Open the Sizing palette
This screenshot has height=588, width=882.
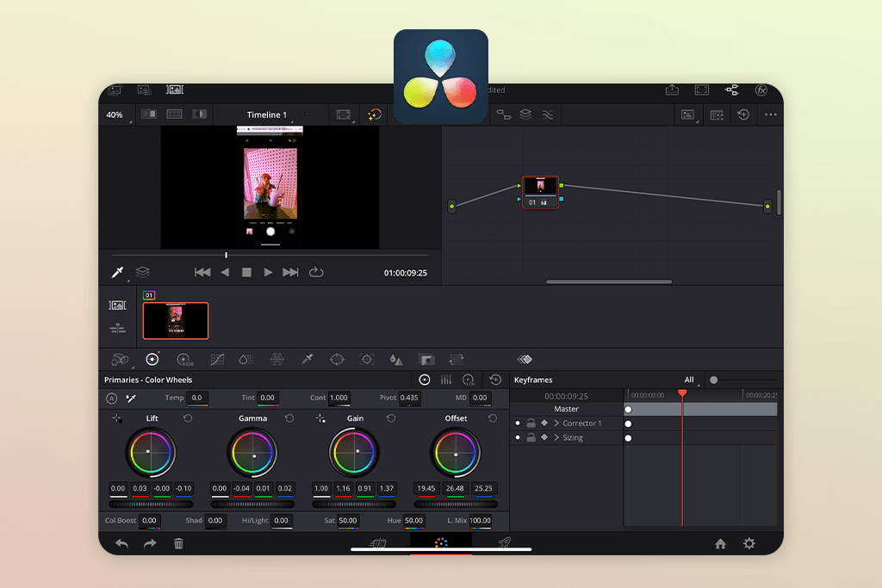pyautogui.click(x=457, y=359)
